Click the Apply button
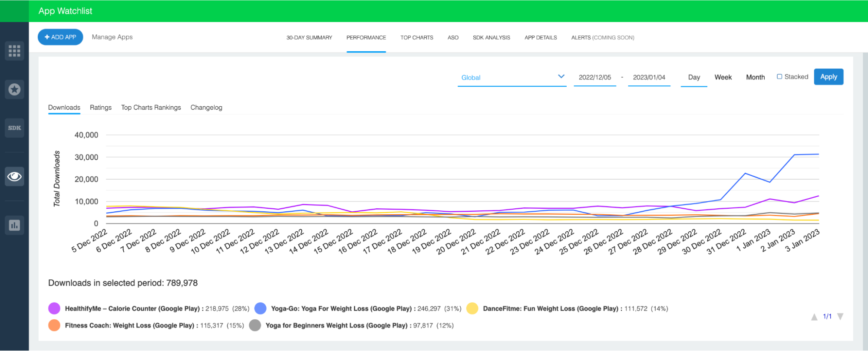This screenshot has height=351, width=868. coord(828,77)
